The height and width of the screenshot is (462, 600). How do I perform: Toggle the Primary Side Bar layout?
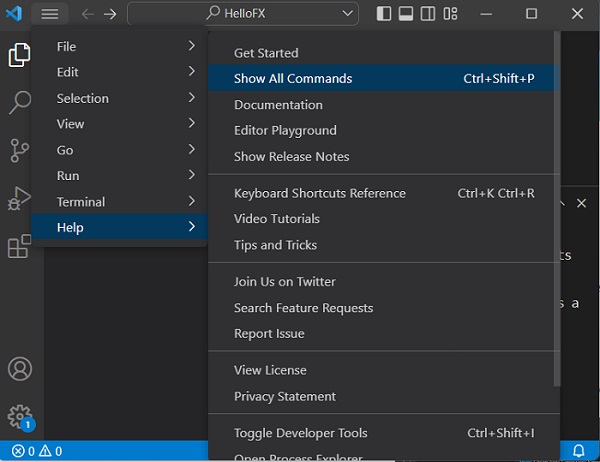385,14
